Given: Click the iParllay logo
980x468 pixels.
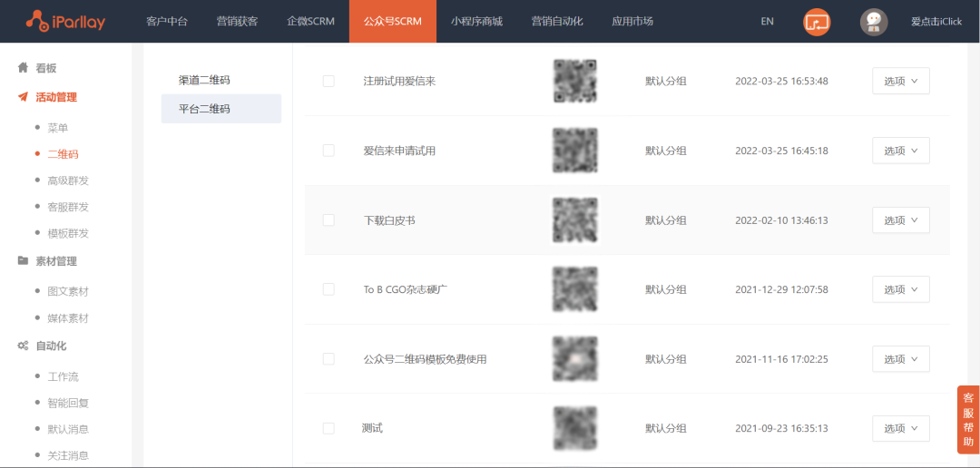Looking at the screenshot, I should point(65,21).
